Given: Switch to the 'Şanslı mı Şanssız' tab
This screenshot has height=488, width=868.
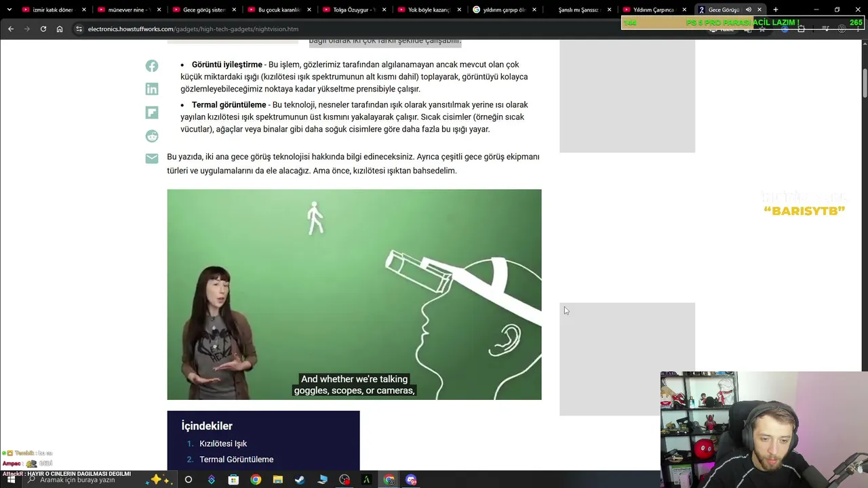Looking at the screenshot, I should point(580,10).
